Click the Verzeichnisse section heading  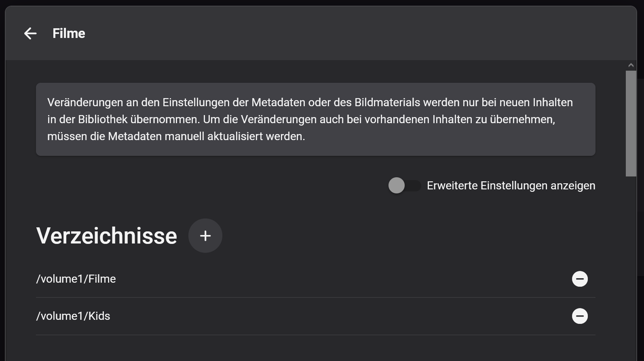[107, 236]
